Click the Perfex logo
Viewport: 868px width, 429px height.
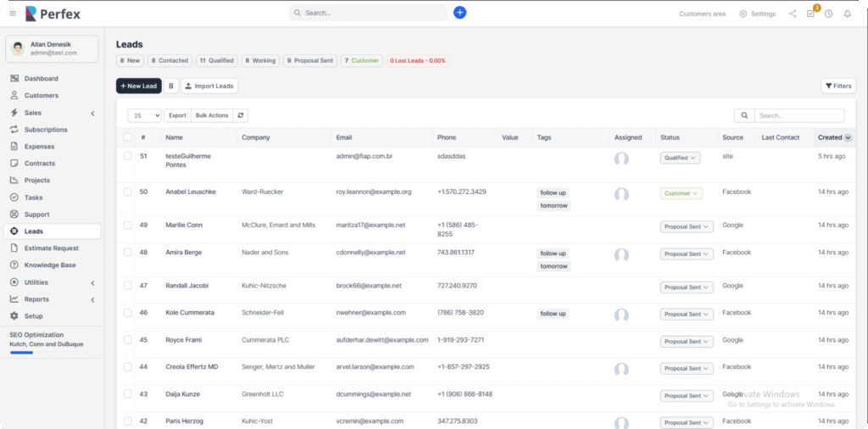pyautogui.click(x=53, y=14)
